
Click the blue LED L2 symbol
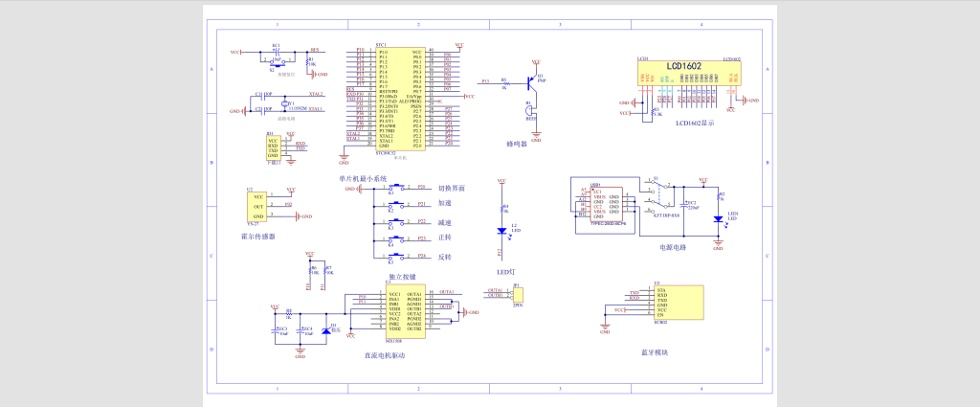coord(501,230)
